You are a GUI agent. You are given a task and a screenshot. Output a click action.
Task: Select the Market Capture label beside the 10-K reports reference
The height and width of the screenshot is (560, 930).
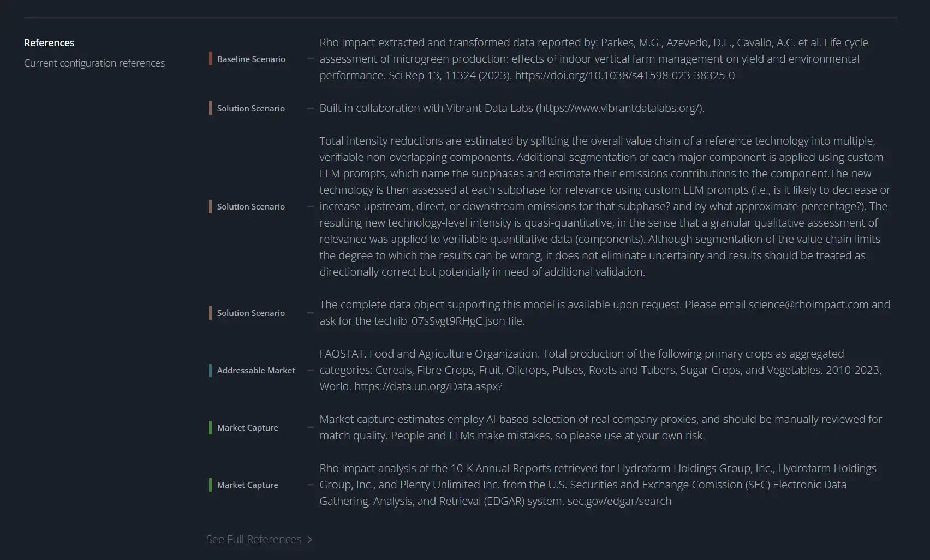248,485
